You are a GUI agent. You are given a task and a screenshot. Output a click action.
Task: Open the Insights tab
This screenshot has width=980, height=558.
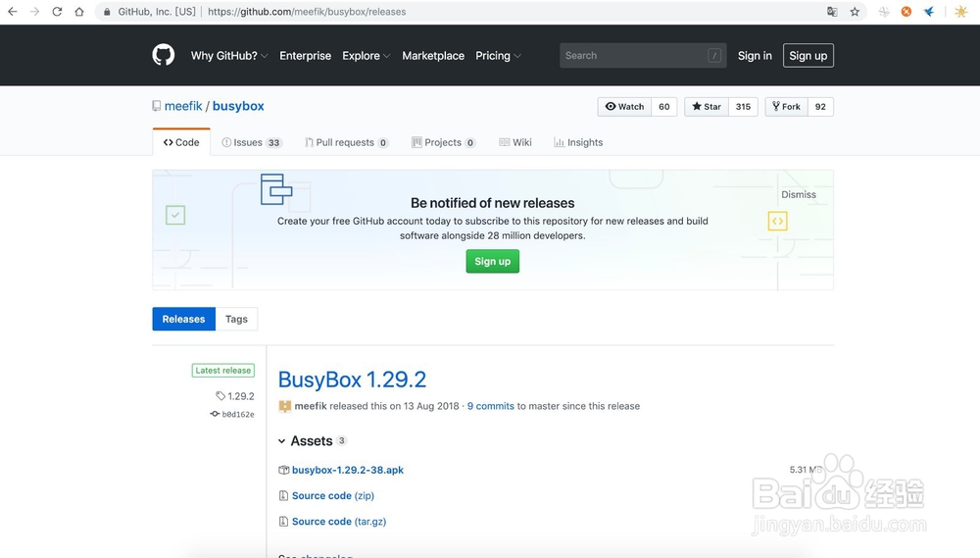click(x=578, y=142)
